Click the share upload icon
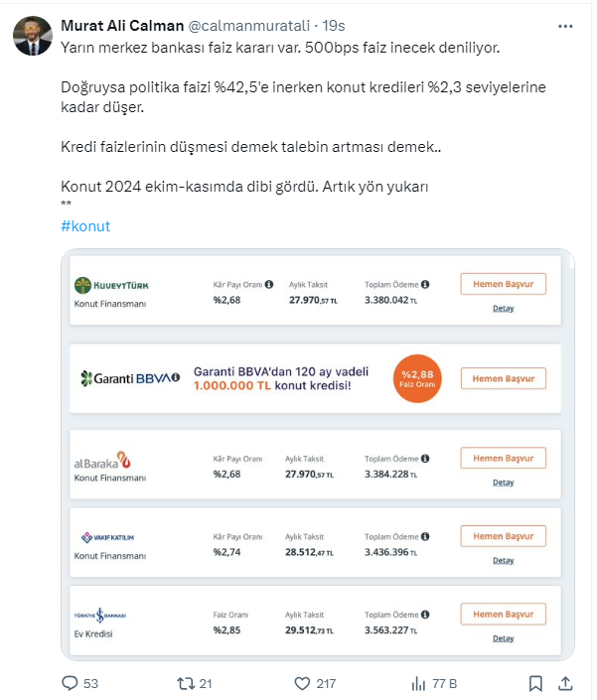597x700 pixels. pos(564,683)
